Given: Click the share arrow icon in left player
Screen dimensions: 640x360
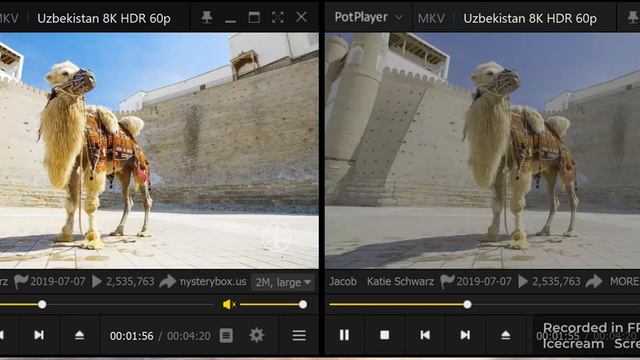Looking at the screenshot, I should [167, 281].
